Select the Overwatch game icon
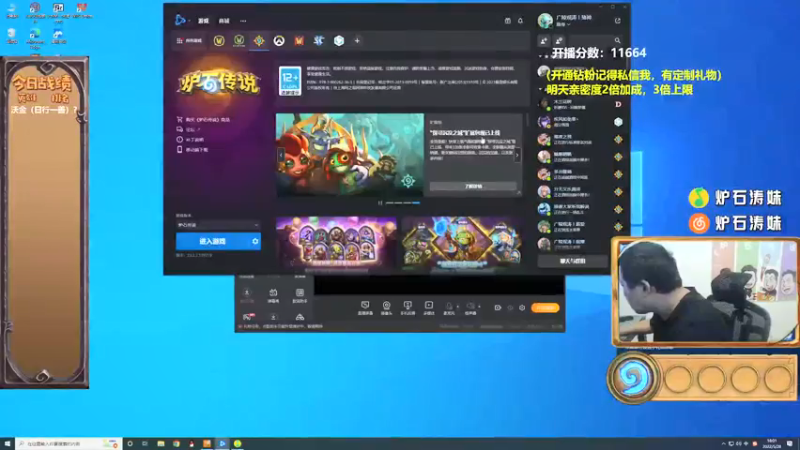Viewport: 800px width, 450px height. coord(279,41)
